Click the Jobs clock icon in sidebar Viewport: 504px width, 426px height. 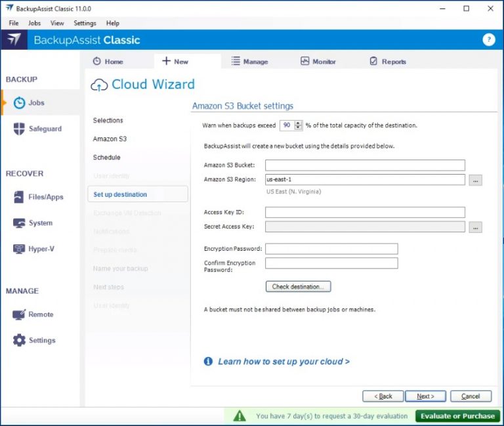(x=19, y=103)
